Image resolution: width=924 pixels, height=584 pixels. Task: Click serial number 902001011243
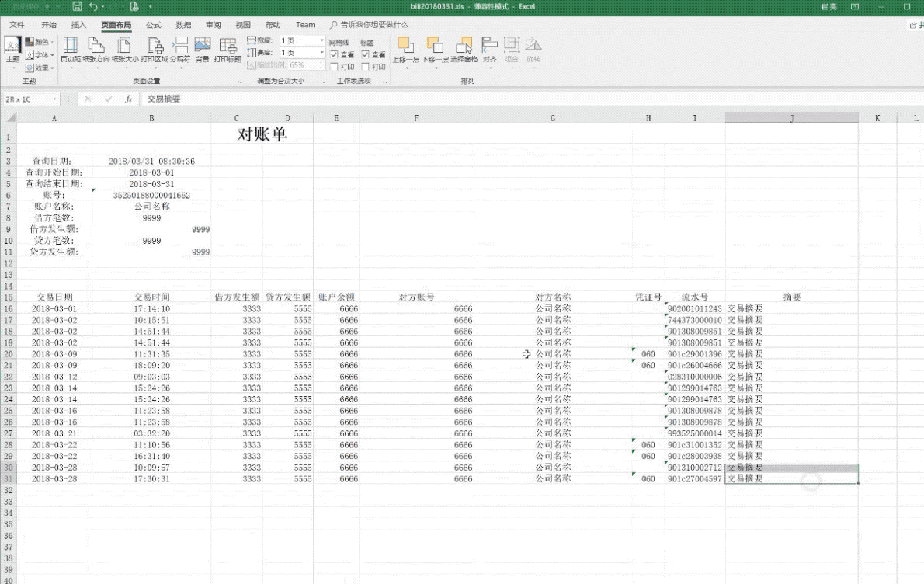(695, 308)
